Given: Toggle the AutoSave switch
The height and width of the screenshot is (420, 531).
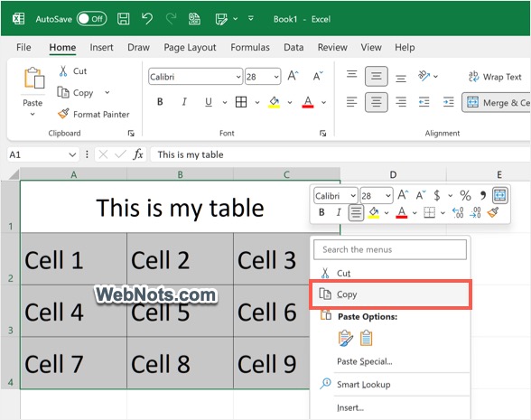Looking at the screenshot, I should coord(91,19).
